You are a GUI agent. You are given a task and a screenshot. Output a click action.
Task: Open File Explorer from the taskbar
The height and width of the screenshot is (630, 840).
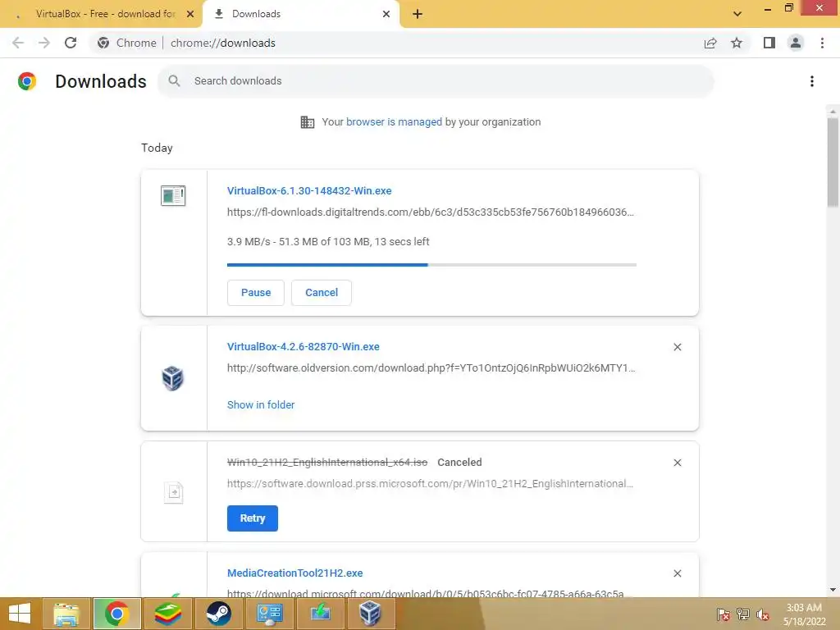coord(66,614)
